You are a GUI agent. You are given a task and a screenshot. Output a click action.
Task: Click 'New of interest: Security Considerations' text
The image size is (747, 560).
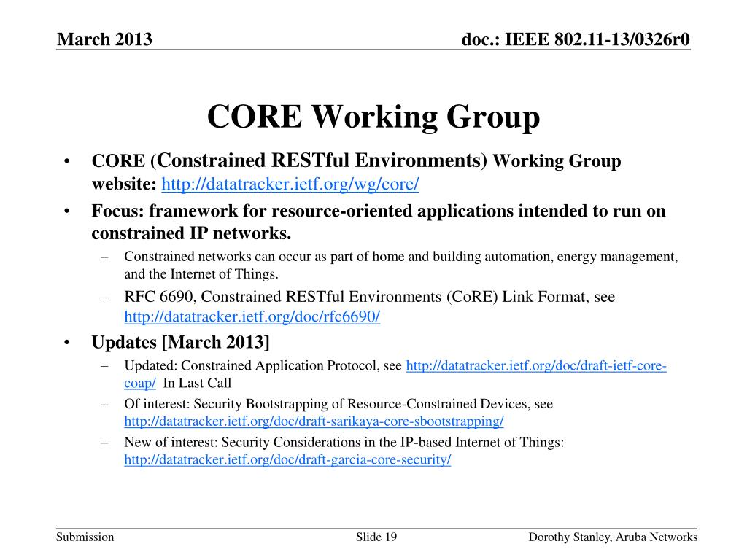click(344, 443)
